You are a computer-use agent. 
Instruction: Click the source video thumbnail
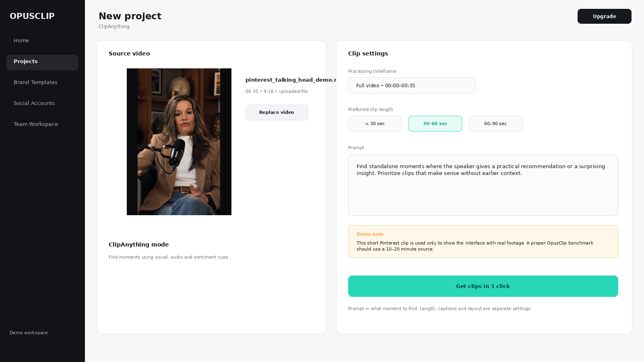[179, 142]
